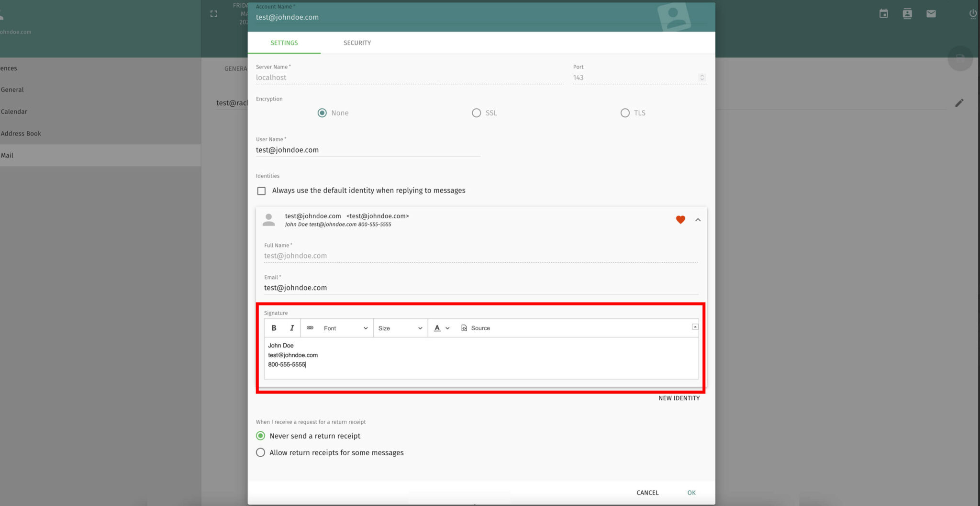Toggle bold in the signature editor

pyautogui.click(x=274, y=328)
